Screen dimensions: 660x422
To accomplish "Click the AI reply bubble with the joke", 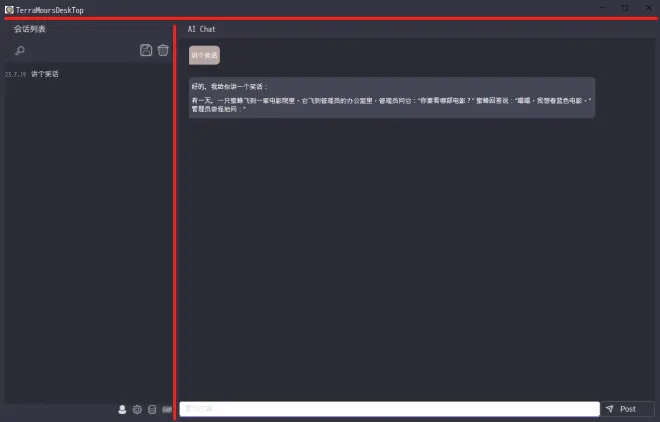I will 391,98.
